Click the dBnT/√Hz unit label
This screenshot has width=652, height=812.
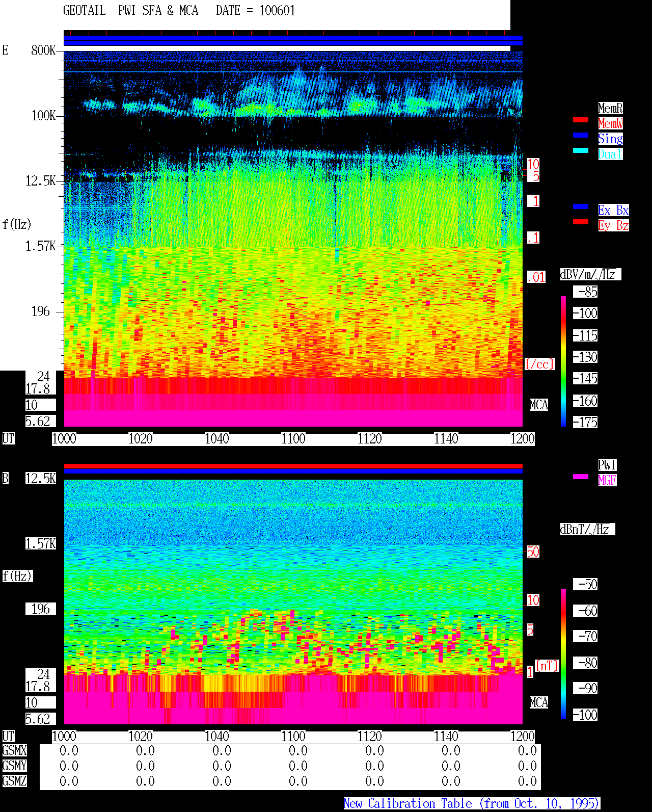click(587, 529)
